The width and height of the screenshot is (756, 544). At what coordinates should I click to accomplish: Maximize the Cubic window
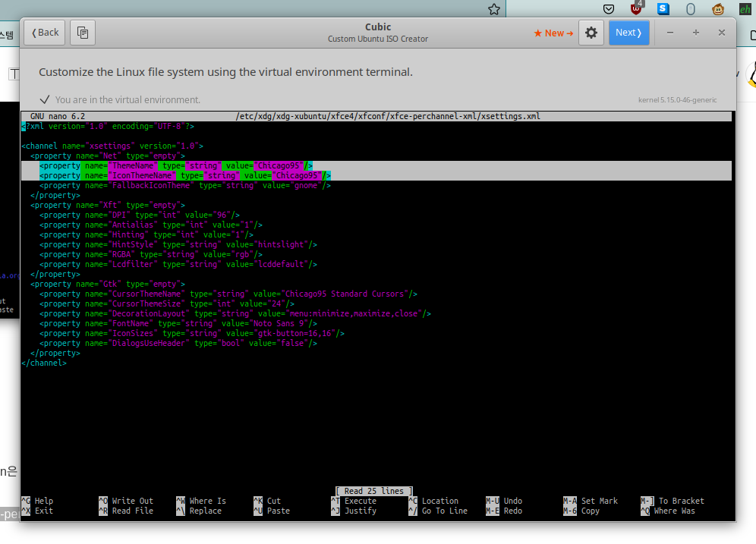[696, 33]
